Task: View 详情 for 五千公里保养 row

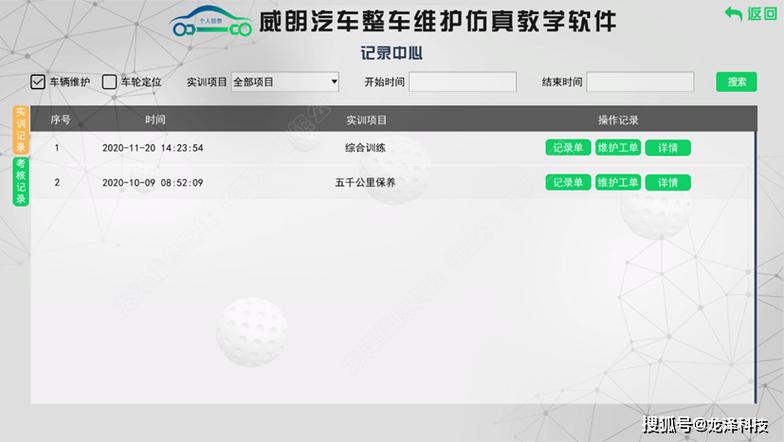Action: click(x=667, y=182)
